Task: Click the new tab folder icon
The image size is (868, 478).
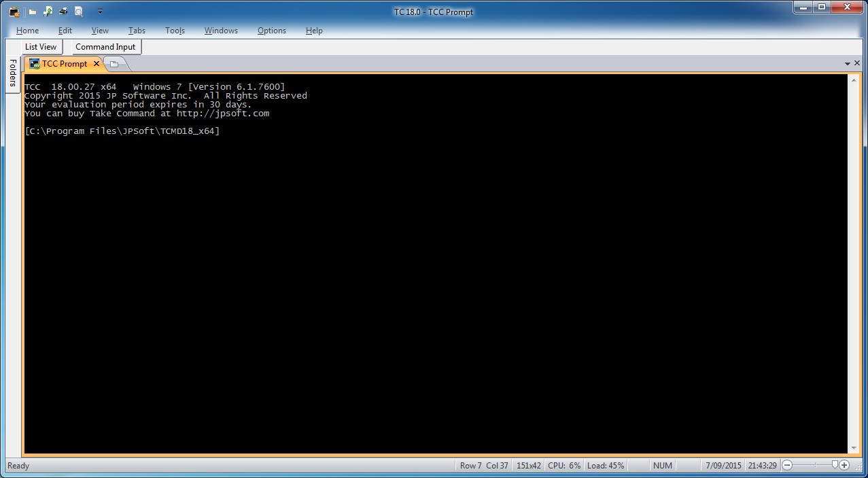Action: (114, 64)
